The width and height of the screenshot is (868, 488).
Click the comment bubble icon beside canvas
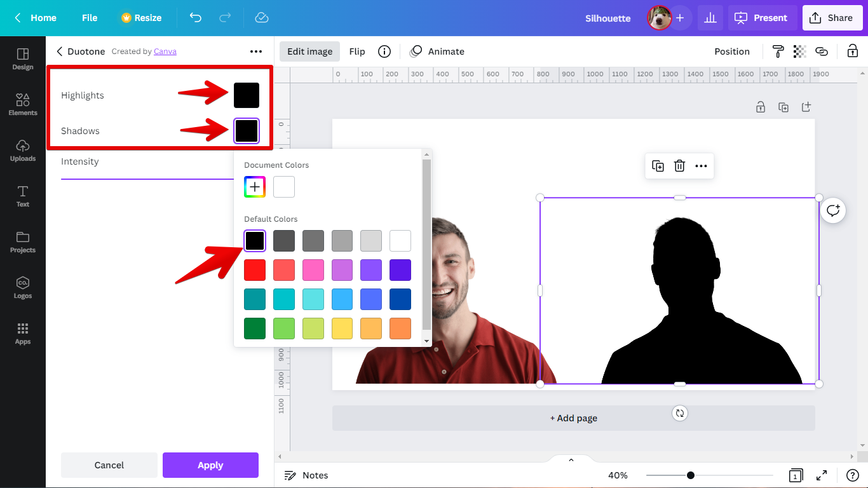click(833, 210)
